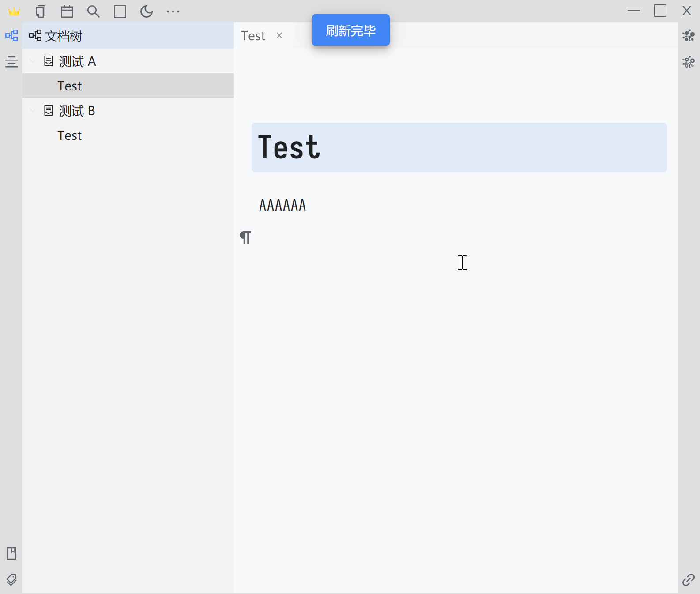The width and height of the screenshot is (700, 594).
Task: Close the application window
Action: click(687, 11)
